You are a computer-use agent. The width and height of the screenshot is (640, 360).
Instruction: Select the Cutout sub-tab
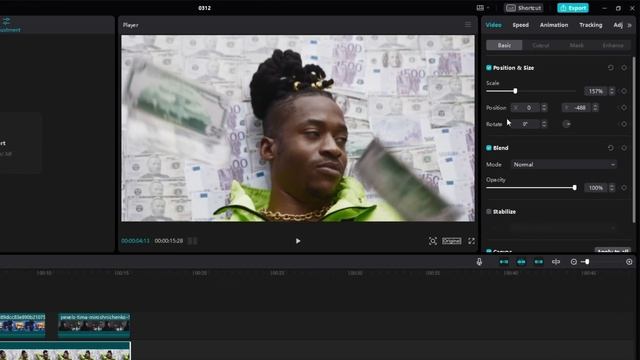[540, 45]
